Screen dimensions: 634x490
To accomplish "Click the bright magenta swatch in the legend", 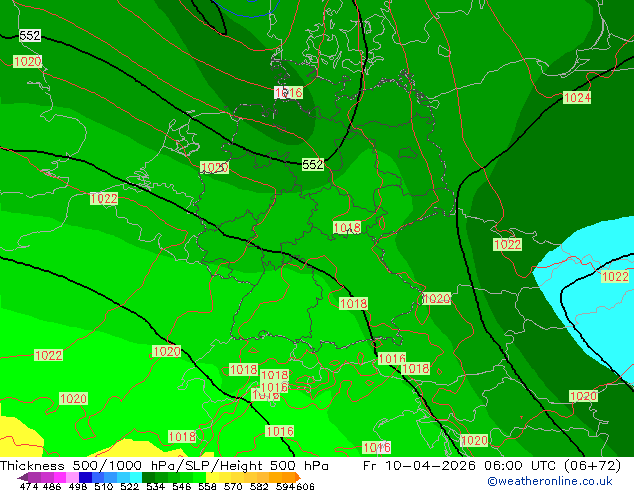I will [x=60, y=477].
